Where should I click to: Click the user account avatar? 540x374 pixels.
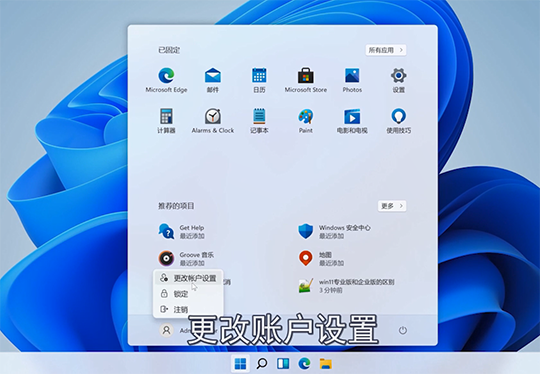166,330
